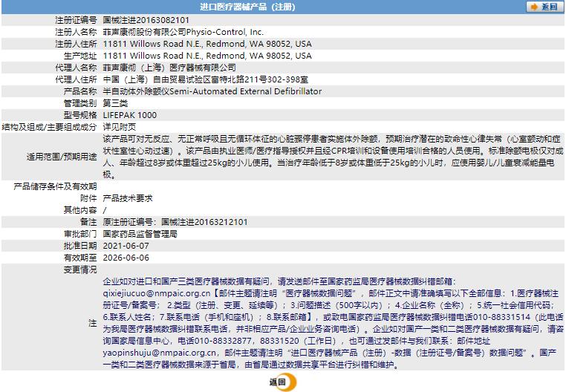Select agent name 菲声康彻（上海）医疗器械有限公司
566x392 pixels.
(169, 68)
